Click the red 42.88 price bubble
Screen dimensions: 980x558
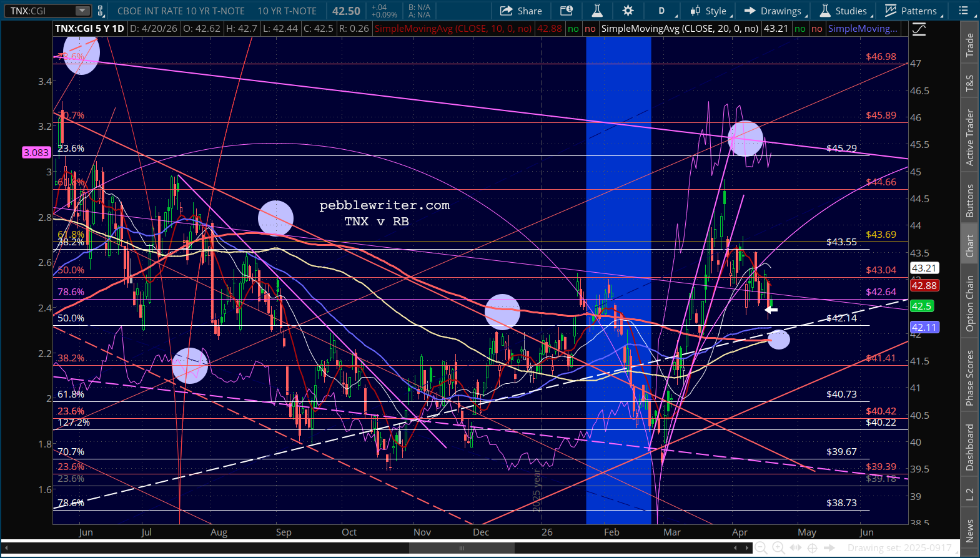pos(924,286)
